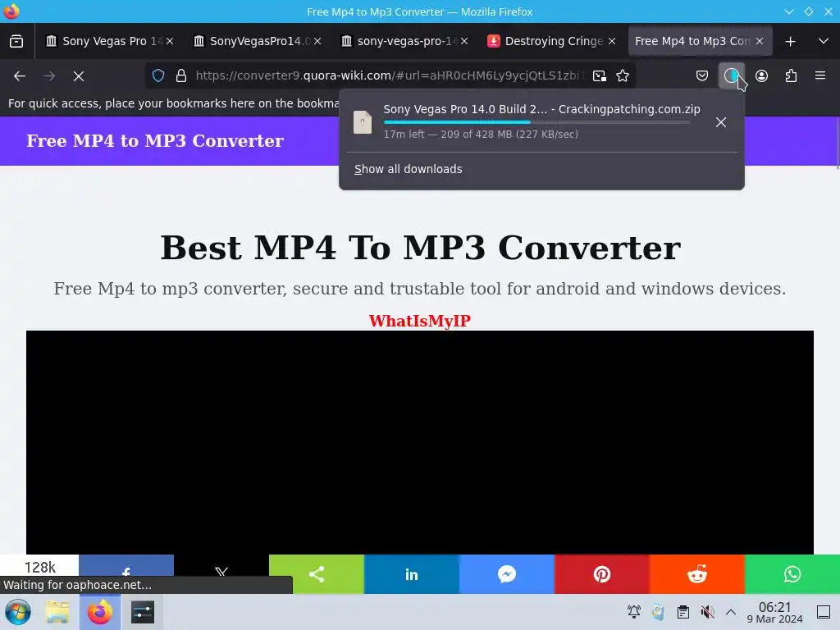This screenshot has width=840, height=630.
Task: Click the download progress bar
Action: point(536,123)
